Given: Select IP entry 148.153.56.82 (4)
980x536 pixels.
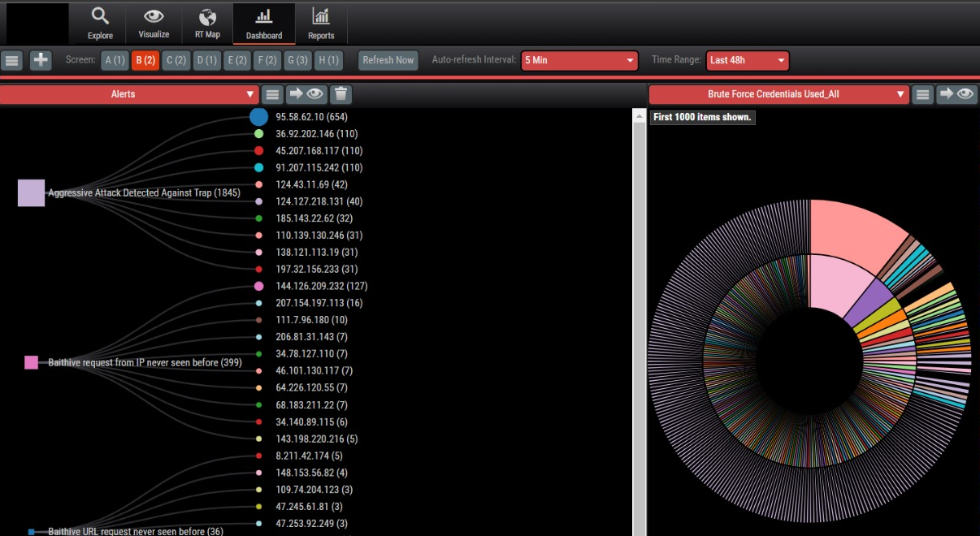Looking at the screenshot, I should pyautogui.click(x=311, y=473).
